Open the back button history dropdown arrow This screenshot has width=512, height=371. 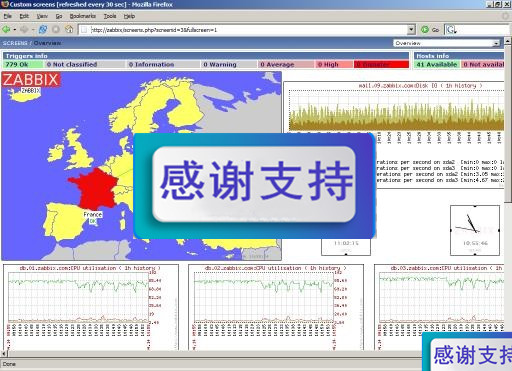(15, 30)
